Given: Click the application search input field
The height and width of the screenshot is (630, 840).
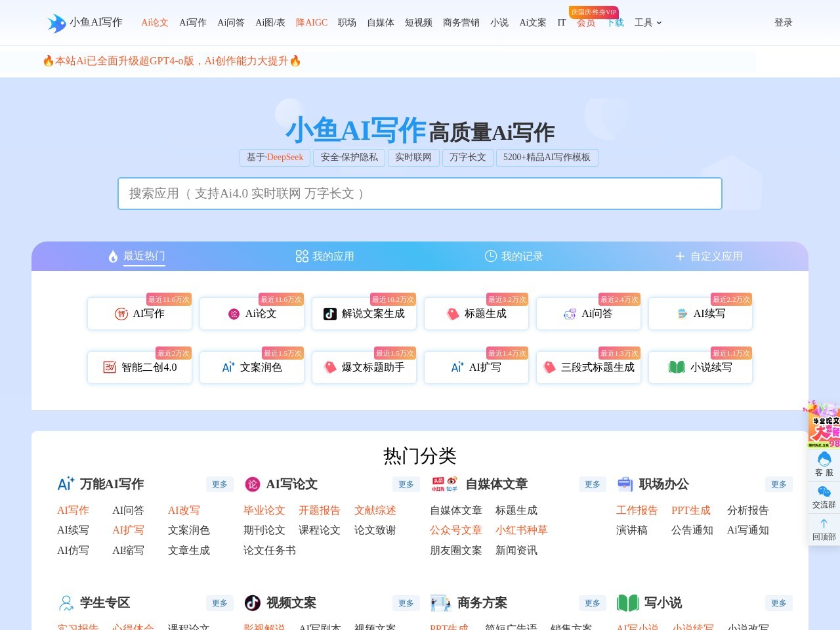Looking at the screenshot, I should (x=420, y=194).
